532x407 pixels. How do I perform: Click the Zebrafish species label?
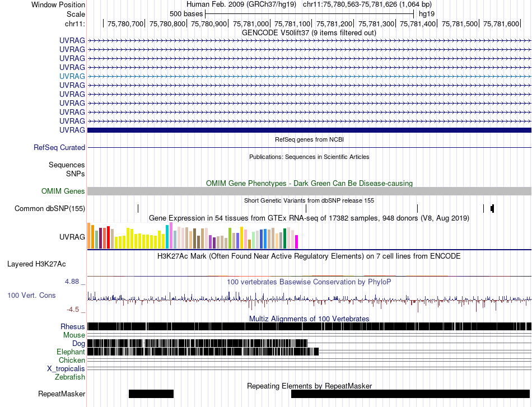[x=70, y=377]
